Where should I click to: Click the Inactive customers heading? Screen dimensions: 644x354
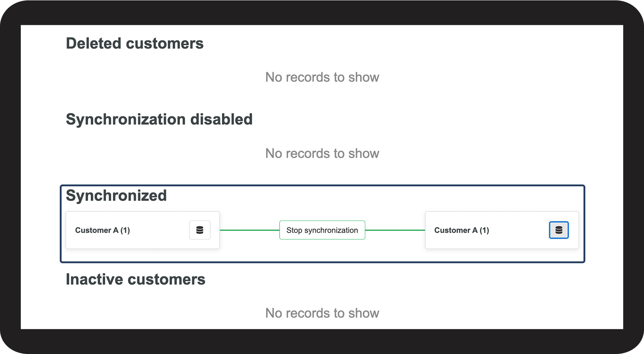135,279
